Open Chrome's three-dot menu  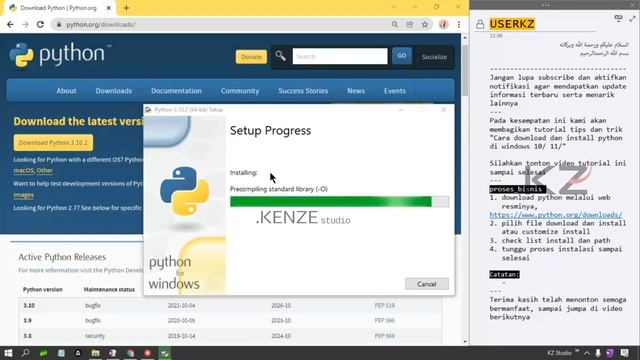pyautogui.click(x=459, y=24)
